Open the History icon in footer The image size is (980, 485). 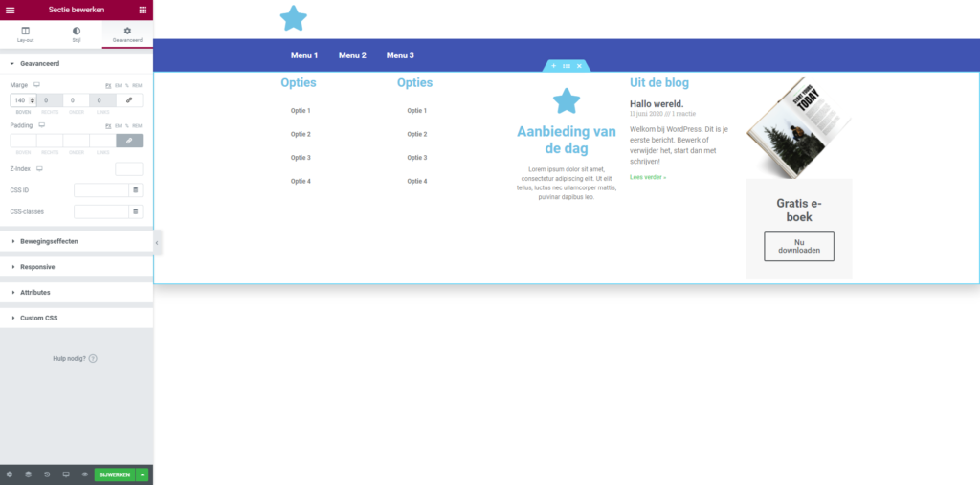point(47,474)
